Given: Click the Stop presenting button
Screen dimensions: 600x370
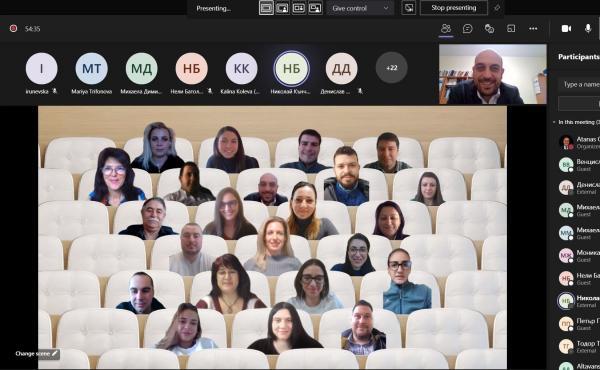Looking at the screenshot, I should [454, 8].
